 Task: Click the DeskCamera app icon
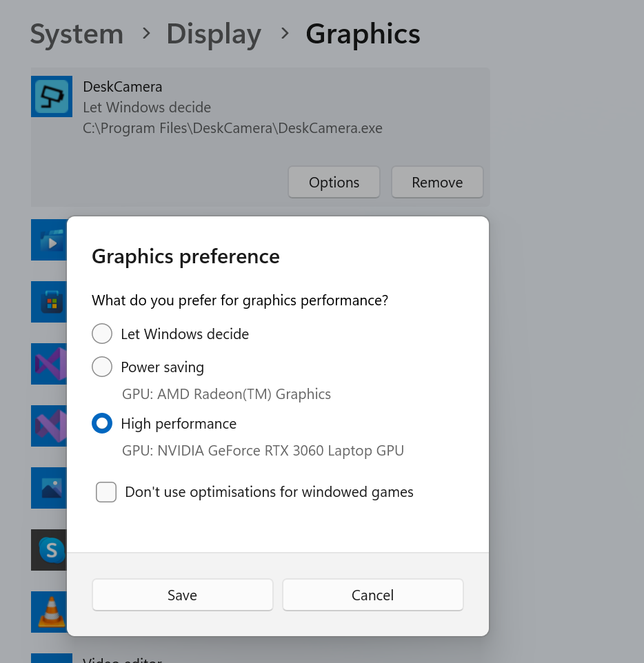(x=52, y=96)
